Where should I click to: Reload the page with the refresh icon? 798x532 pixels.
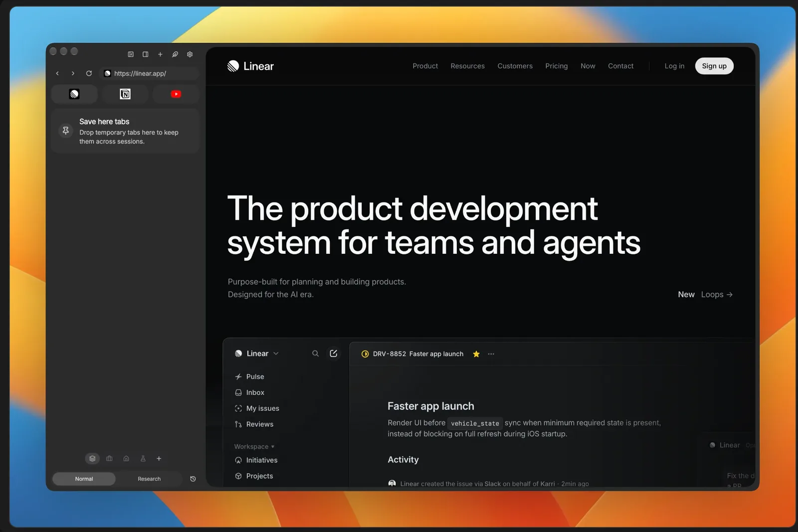pyautogui.click(x=89, y=73)
